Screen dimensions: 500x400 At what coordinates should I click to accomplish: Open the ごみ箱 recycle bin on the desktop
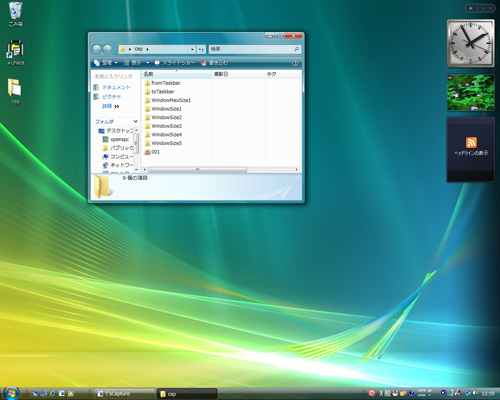[15, 14]
